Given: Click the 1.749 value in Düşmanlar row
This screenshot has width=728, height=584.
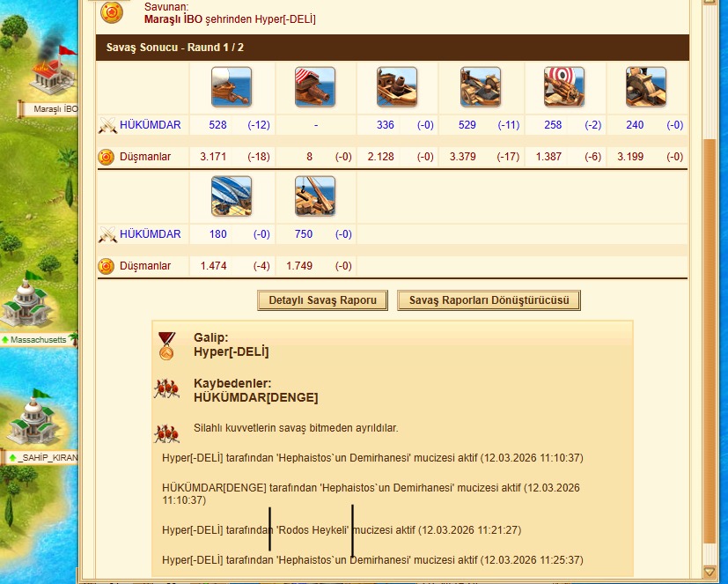Looking at the screenshot, I should [299, 266].
